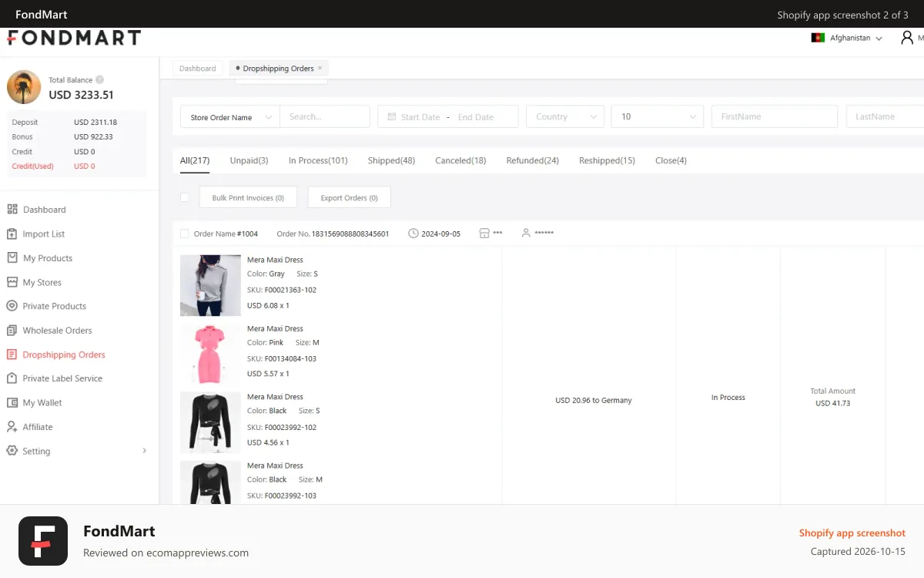Click black dress thumbnail with SKU F00023992-102
Viewport: 924px width, 578px height.
coord(210,422)
